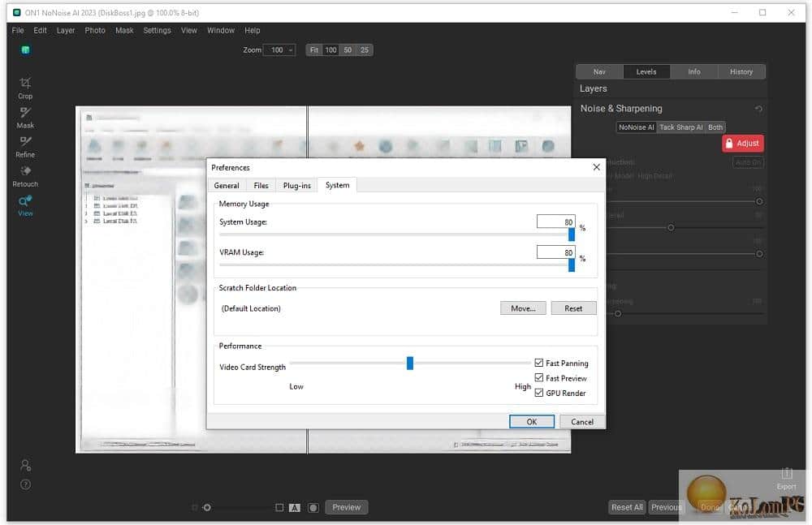812x525 pixels.
Task: Click the System Usage percentage field
Action: tap(555, 222)
